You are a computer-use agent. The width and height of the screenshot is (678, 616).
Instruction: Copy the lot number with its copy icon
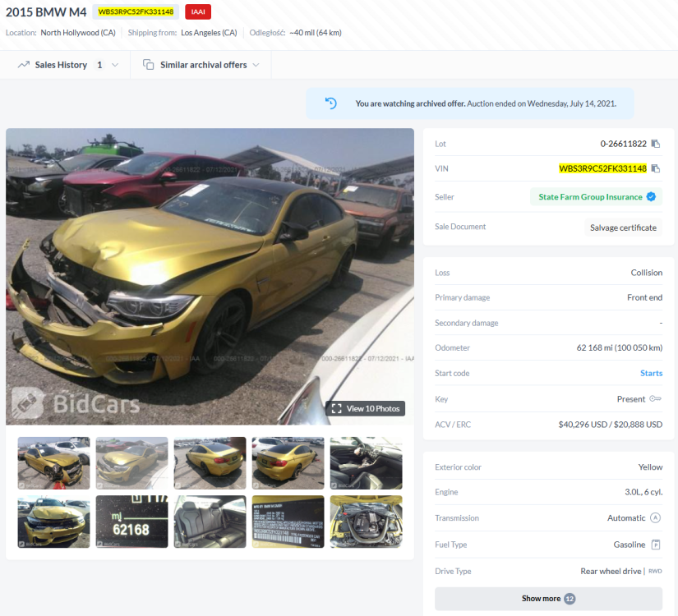656,144
